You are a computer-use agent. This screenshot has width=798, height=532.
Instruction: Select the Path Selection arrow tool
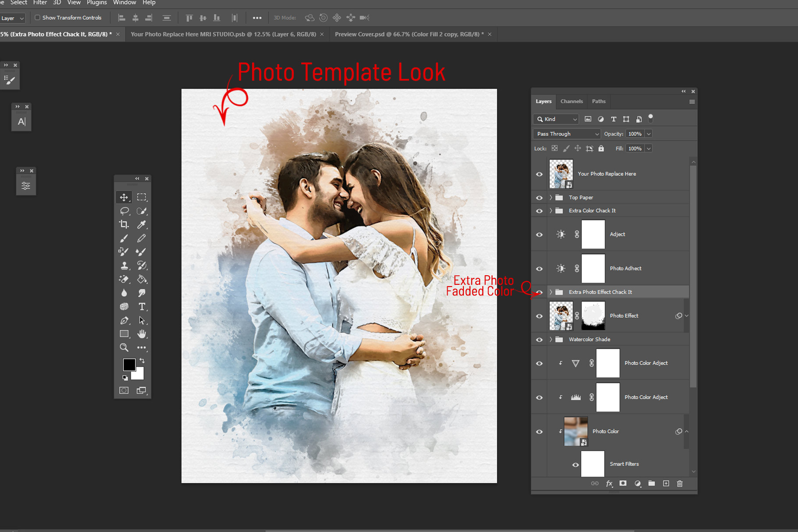point(142,320)
